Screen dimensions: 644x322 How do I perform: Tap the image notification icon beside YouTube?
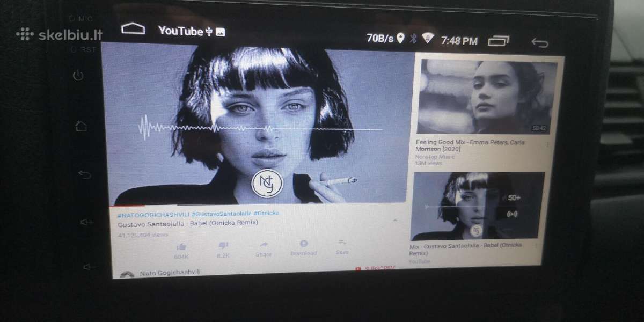pyautogui.click(x=220, y=32)
